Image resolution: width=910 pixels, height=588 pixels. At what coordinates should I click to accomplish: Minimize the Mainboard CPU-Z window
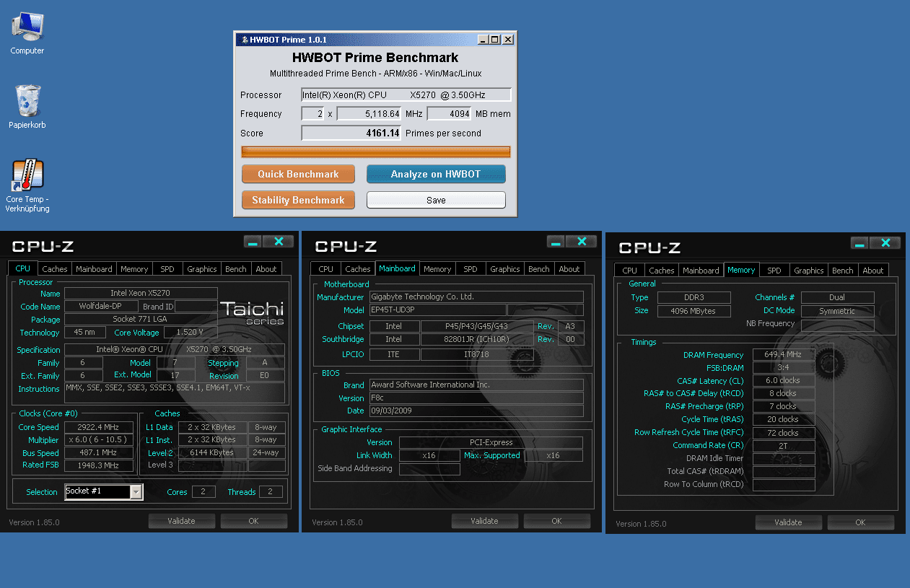pyautogui.click(x=556, y=242)
